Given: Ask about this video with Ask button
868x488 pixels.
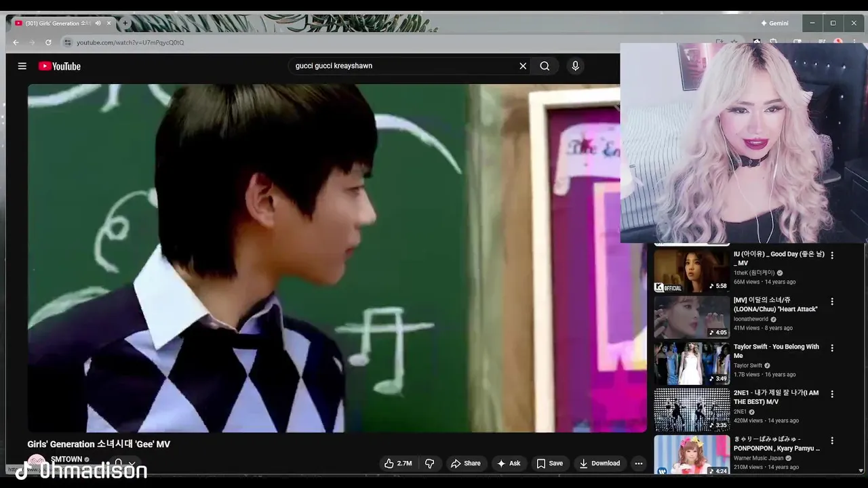Looking at the screenshot, I should coord(509,464).
